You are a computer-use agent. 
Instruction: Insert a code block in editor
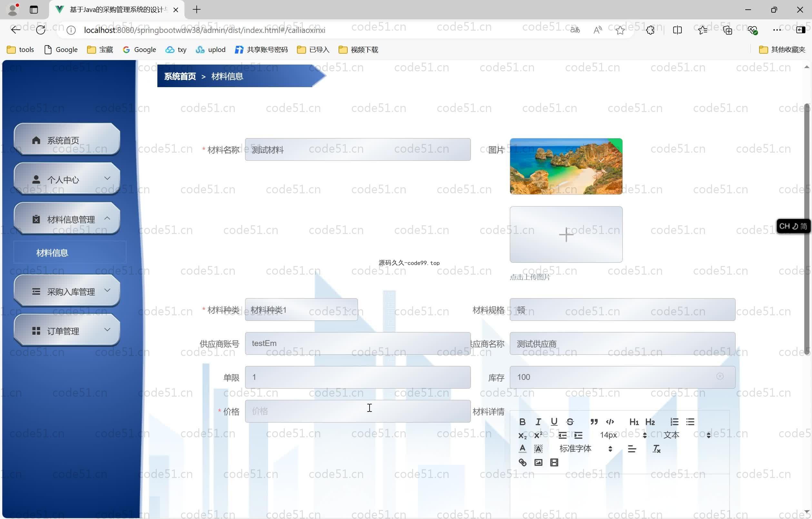click(x=610, y=422)
